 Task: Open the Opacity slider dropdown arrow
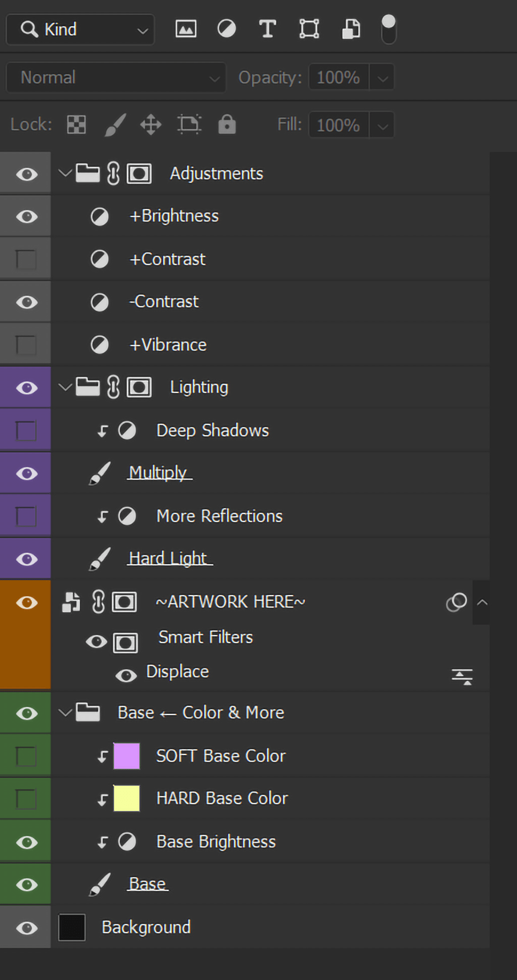[x=382, y=78]
